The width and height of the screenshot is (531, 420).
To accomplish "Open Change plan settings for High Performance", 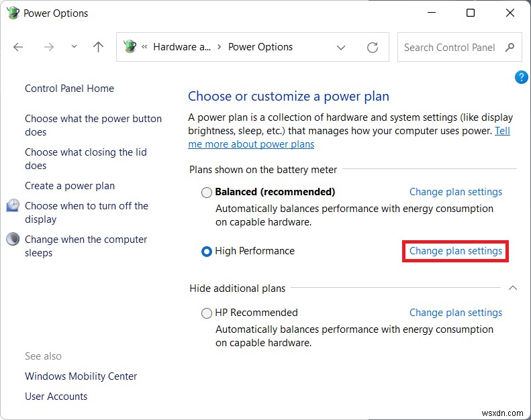I will [456, 251].
